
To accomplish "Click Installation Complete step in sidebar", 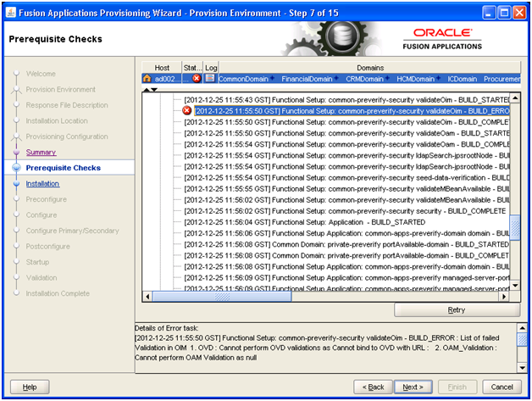I will click(x=58, y=293).
